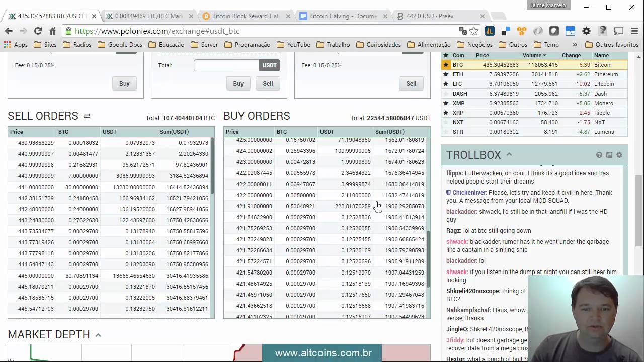The height and width of the screenshot is (362, 644).
Task: Open the blue bar-chart extension icon
Action: point(490,31)
